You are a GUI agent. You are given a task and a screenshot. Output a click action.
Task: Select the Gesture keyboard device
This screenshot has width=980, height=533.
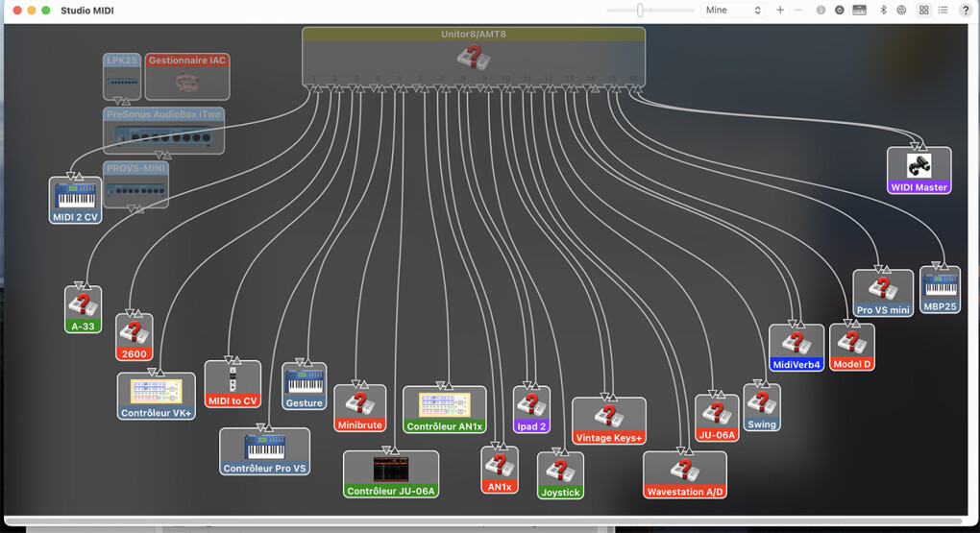tap(304, 386)
